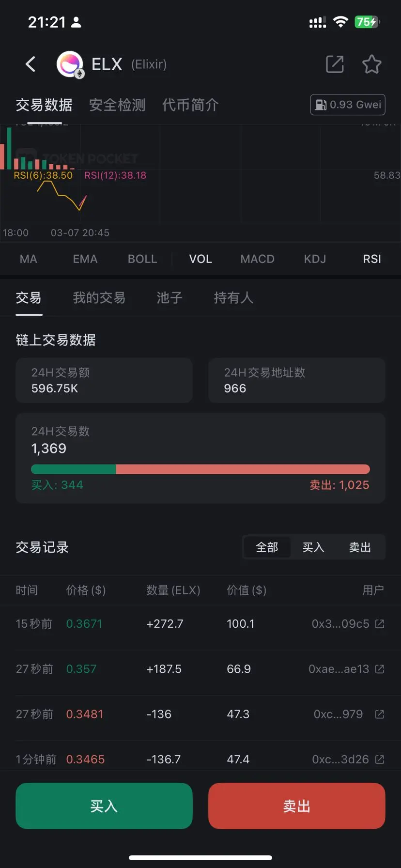
Task: Tap the ELX token logo
Action: [x=70, y=64]
